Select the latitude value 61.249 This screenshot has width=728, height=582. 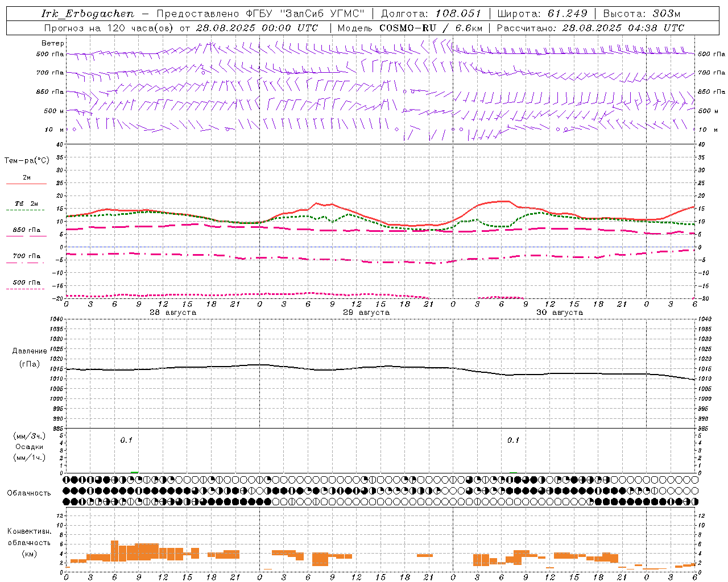coord(568,14)
